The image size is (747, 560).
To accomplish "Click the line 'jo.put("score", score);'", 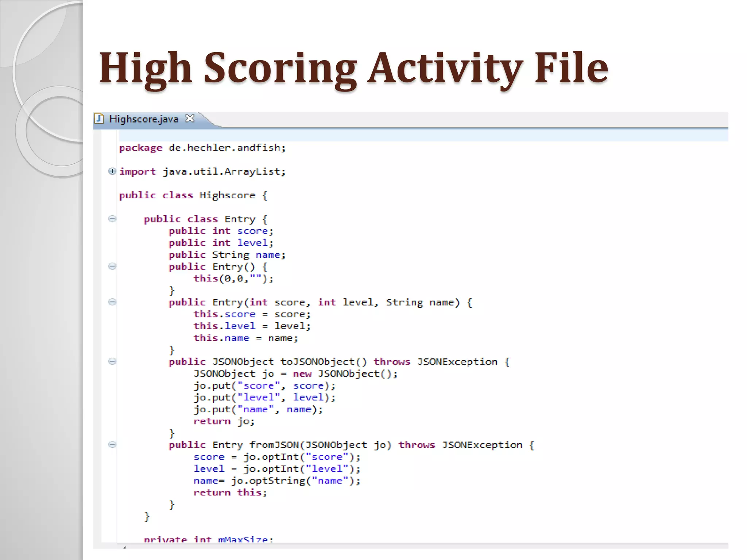I will click(264, 386).
